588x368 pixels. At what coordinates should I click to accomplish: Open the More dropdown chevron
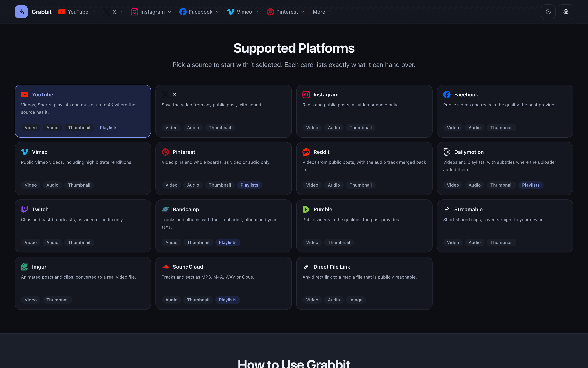[x=330, y=12]
